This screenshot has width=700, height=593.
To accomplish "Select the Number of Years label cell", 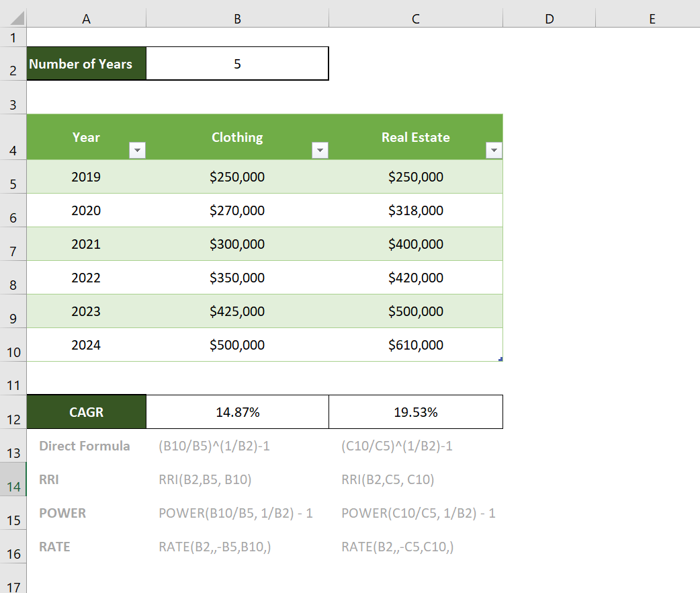I will click(x=86, y=63).
